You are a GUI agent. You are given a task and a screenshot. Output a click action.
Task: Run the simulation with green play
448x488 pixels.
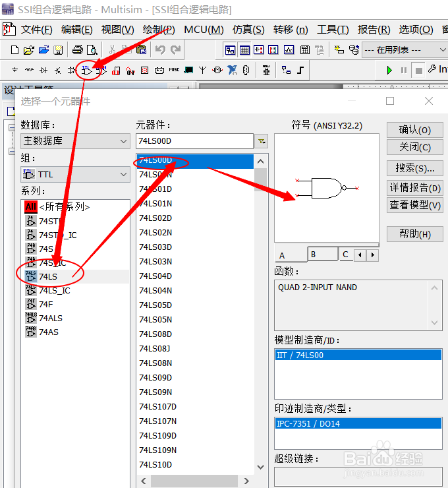tap(389, 71)
